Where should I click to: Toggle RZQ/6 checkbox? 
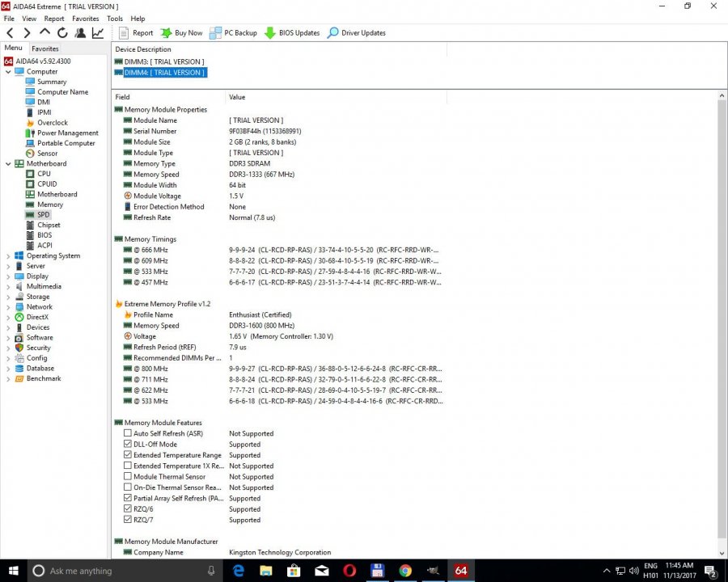[128, 508]
